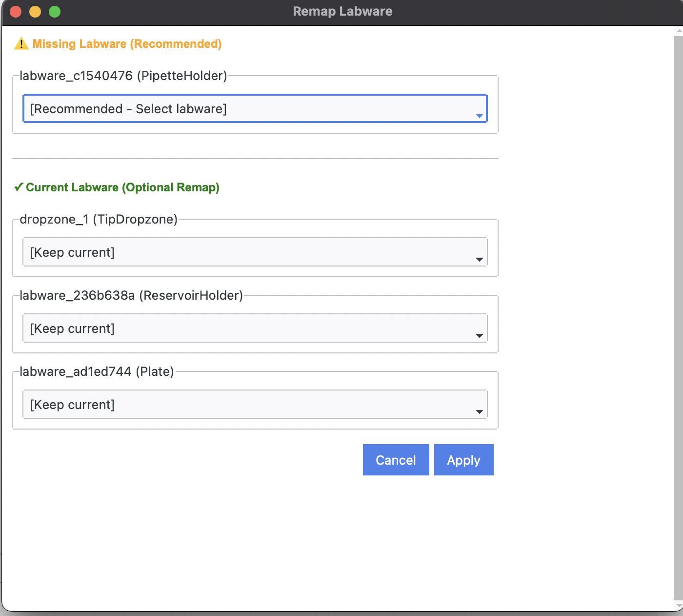
Task: Apply the labware remapping
Action: tap(463, 460)
